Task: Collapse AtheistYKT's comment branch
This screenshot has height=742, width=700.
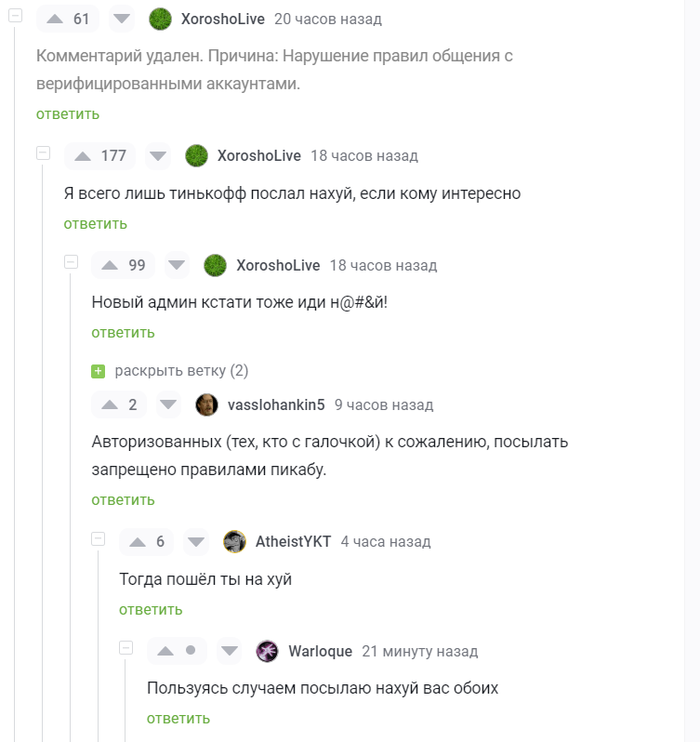Action: 99,538
